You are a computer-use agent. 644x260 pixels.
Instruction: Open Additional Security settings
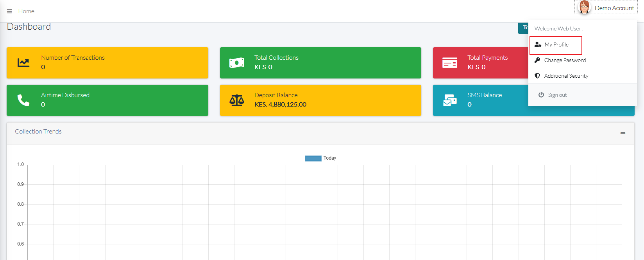click(x=566, y=76)
